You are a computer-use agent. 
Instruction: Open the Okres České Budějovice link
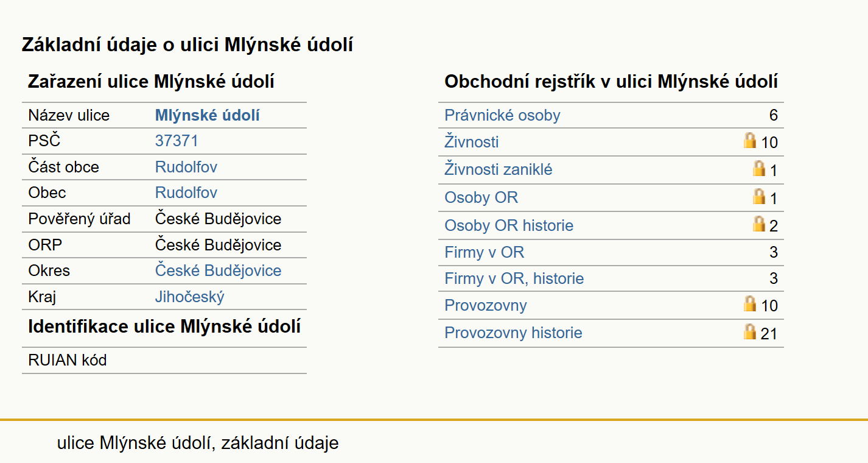[x=219, y=270]
